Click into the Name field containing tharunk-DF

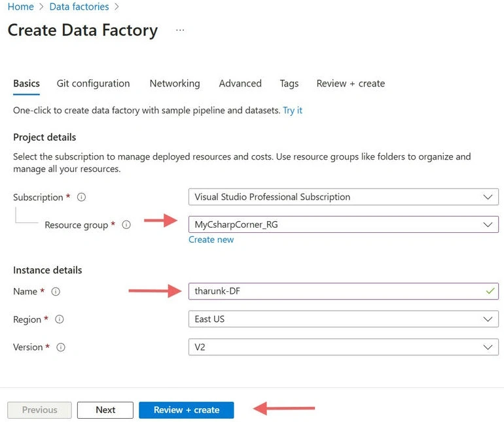coord(343,291)
